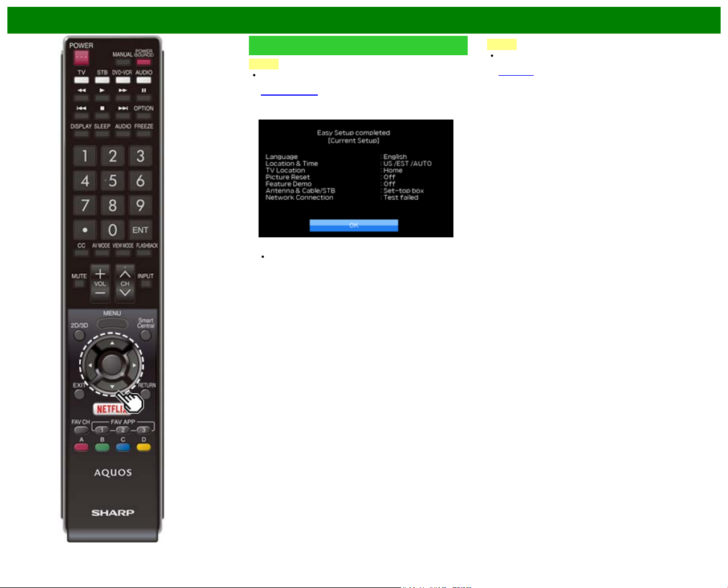Click the right arrow on the directional pad
The height and width of the screenshot is (588, 728).
pyautogui.click(x=134, y=365)
